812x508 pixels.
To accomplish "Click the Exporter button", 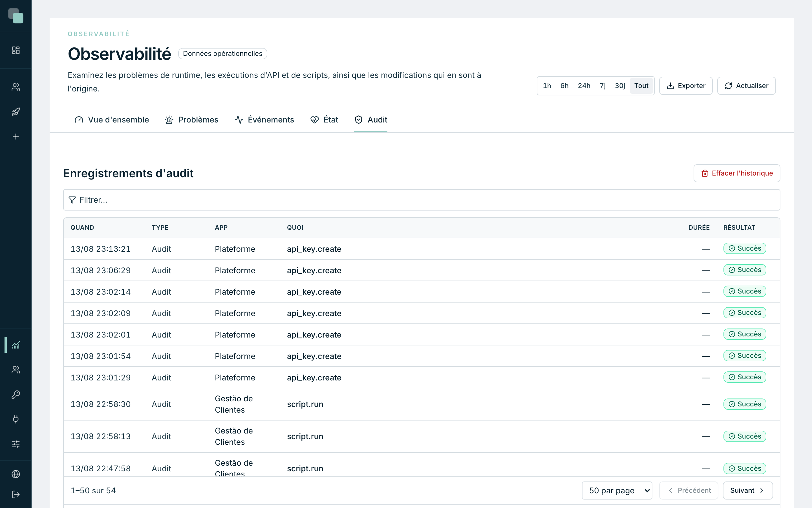I will coord(686,86).
